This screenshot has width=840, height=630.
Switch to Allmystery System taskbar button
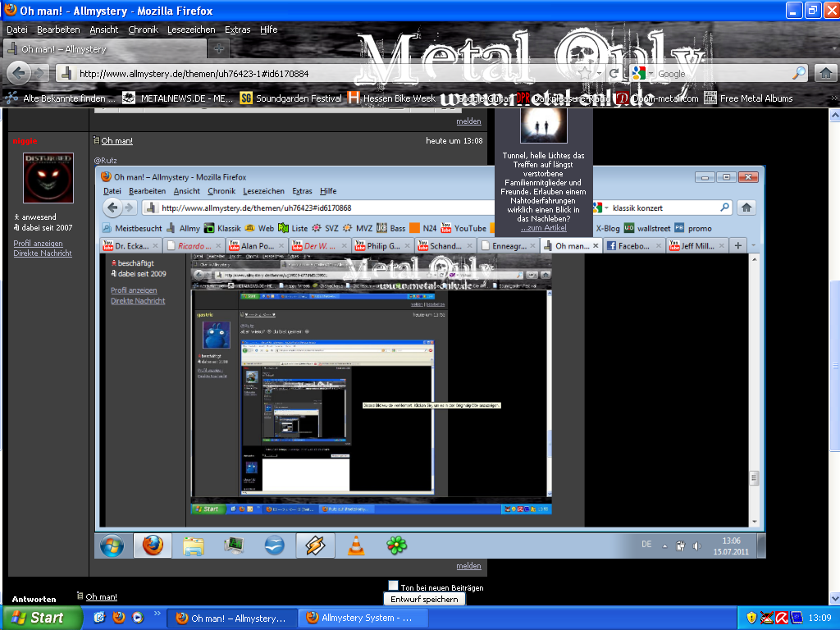tap(363, 619)
